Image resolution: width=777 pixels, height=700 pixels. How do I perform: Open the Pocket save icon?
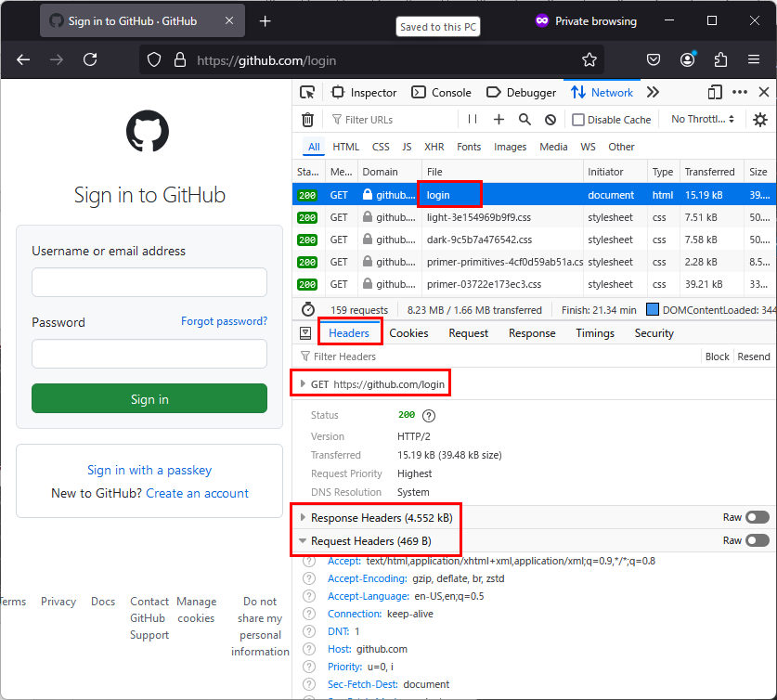pos(654,60)
